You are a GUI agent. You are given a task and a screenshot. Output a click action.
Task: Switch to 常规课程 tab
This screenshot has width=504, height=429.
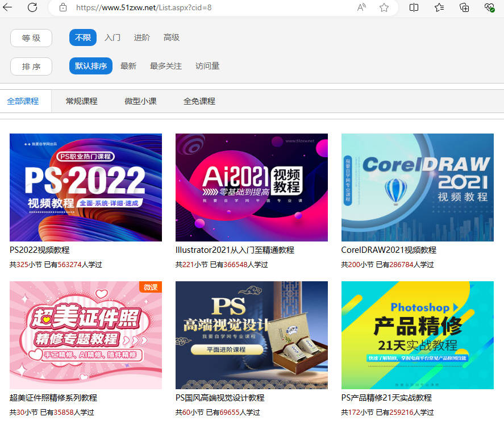(82, 101)
